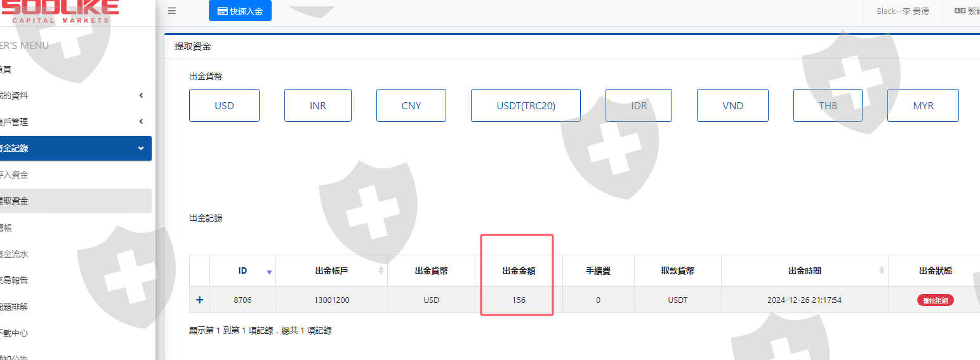Expand the plus icon on row 8706
The height and width of the screenshot is (360, 980).
(x=199, y=300)
